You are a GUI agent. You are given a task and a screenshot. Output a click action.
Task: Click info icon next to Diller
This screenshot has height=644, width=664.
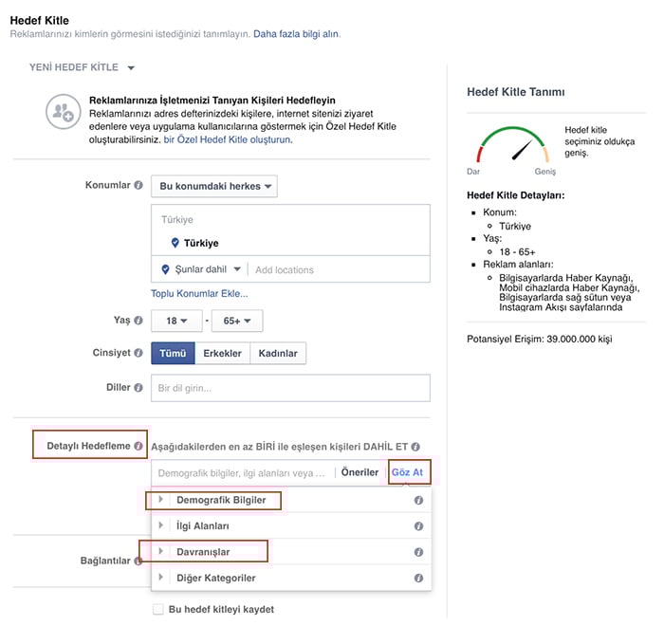click(138, 387)
